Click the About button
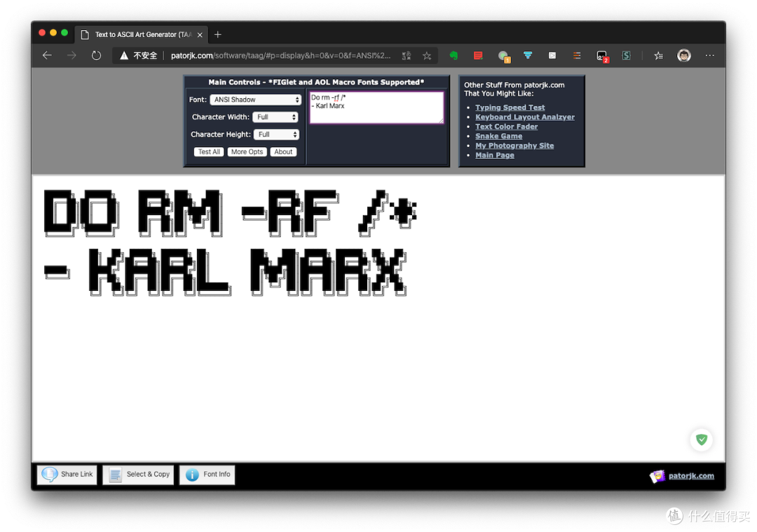This screenshot has height=532, width=757. (283, 151)
